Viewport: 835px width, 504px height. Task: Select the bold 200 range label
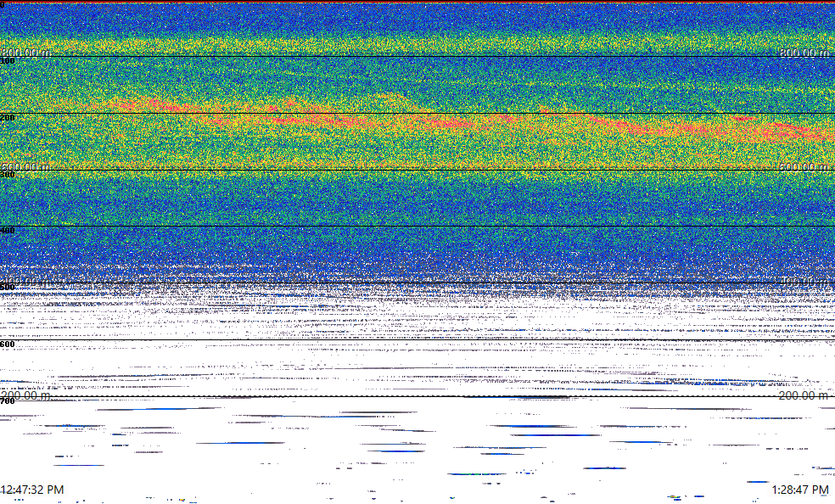click(8, 118)
